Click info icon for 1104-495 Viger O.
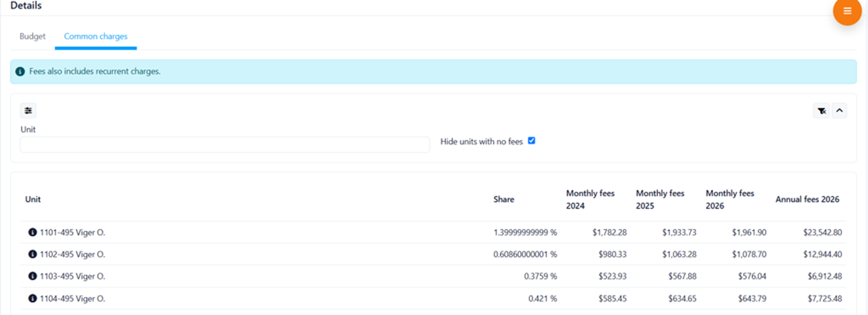The image size is (868, 315). pos(32,299)
